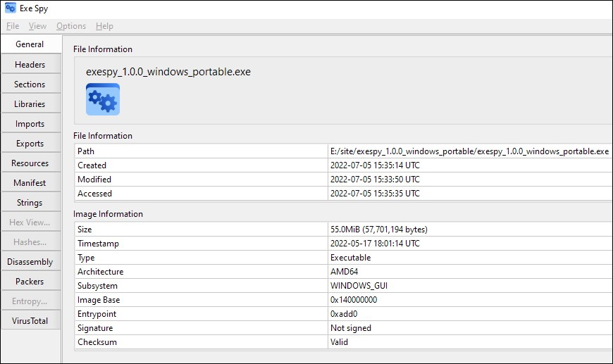Open the Strings tab
The height and width of the screenshot is (364, 613).
pos(30,202)
